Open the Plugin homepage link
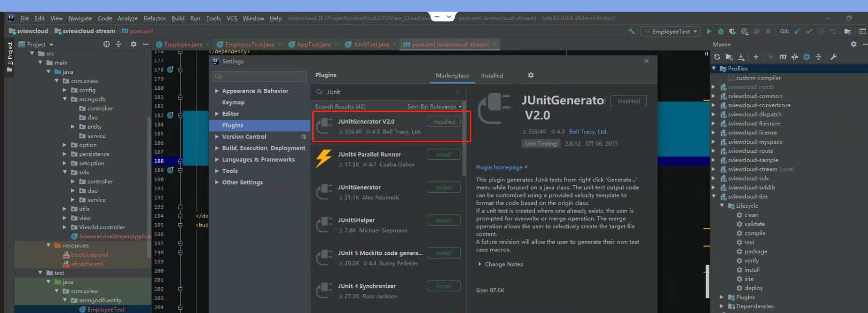Viewport: 868px width, 313px height. pyautogui.click(x=501, y=167)
